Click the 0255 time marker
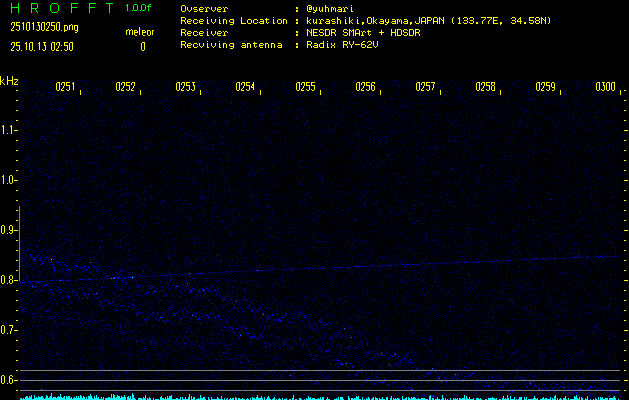 [306, 87]
